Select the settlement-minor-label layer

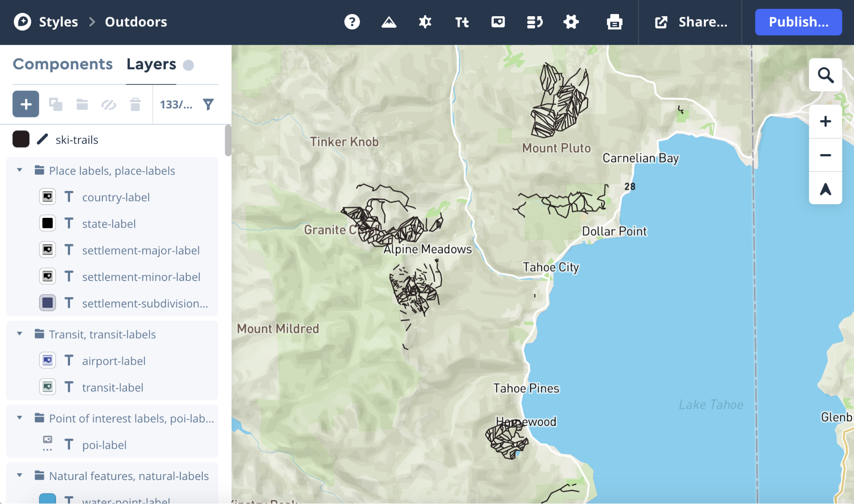141,277
